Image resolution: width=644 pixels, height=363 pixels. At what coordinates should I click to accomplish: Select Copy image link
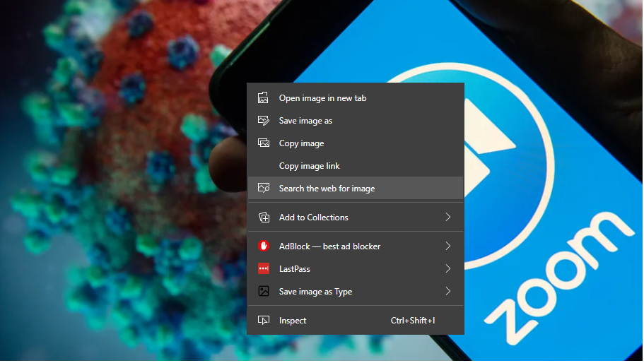point(356,166)
